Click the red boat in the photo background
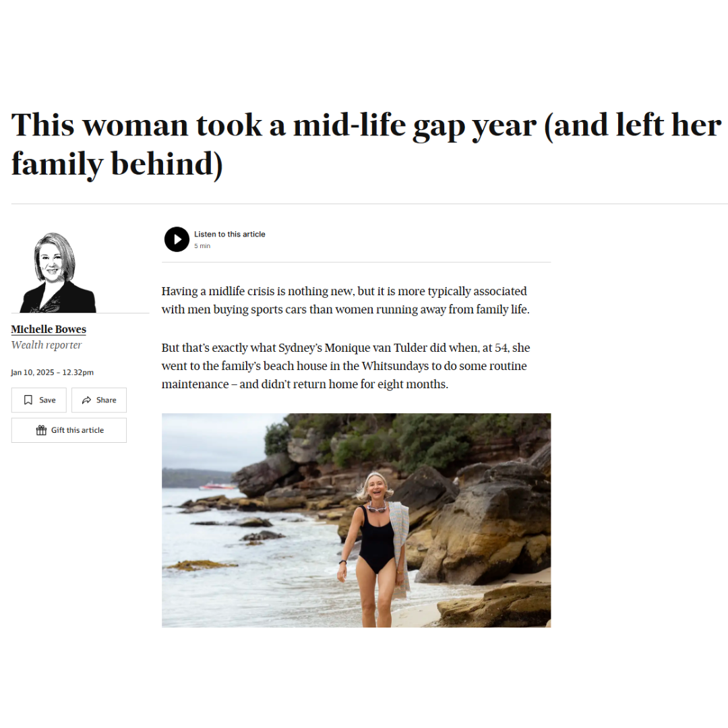 (x=217, y=485)
